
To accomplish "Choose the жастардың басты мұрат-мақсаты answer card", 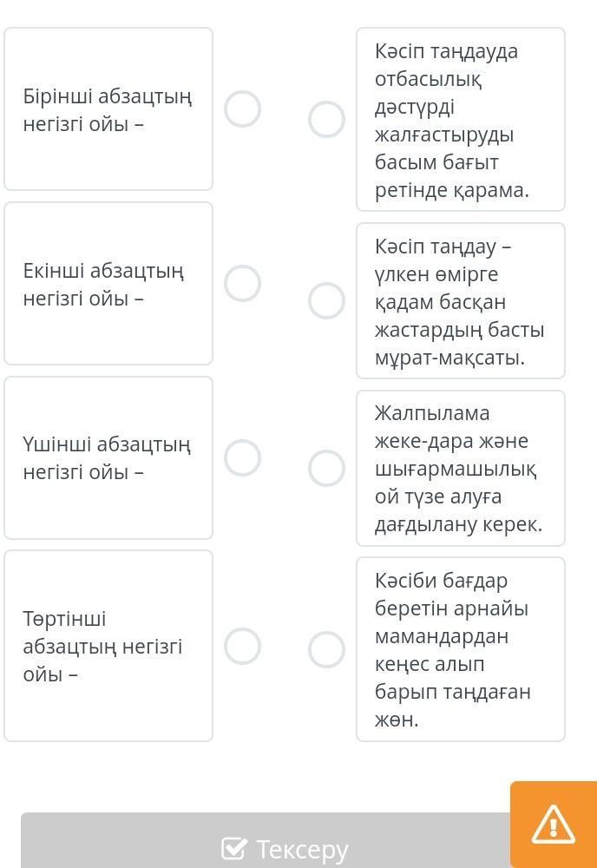I will point(461,301).
